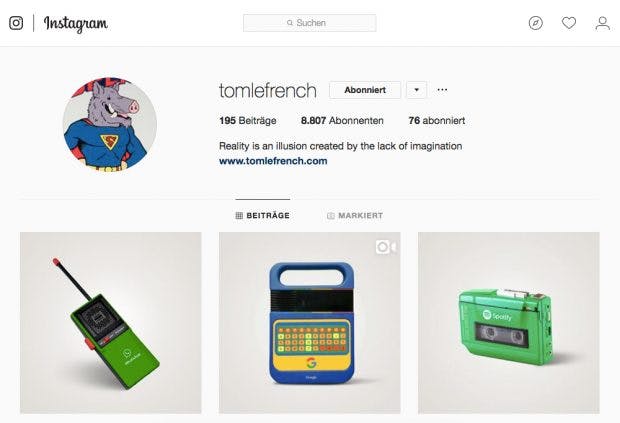Click the Instagram wordmark logo

coord(76,24)
